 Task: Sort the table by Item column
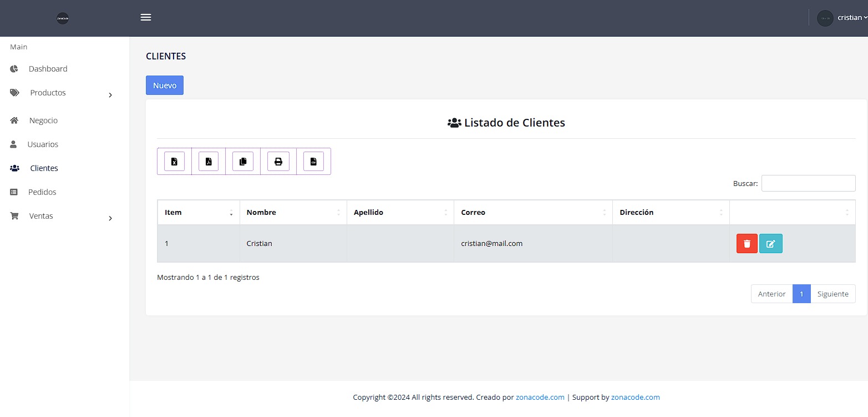[199, 213]
